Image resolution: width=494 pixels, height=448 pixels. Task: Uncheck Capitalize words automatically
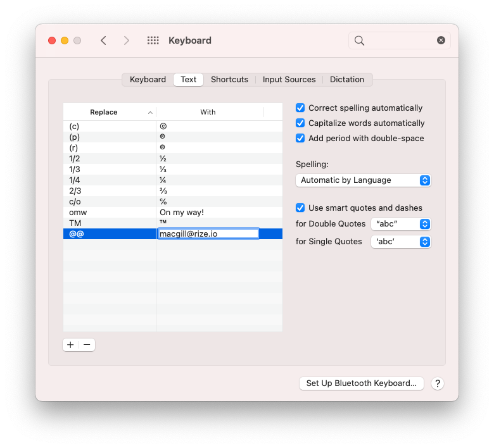tap(300, 123)
